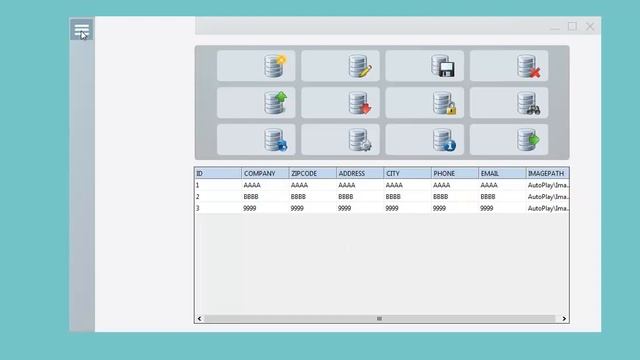Select the IMAGEPATH cell of row 3
640x360 pixels.
(x=547, y=208)
